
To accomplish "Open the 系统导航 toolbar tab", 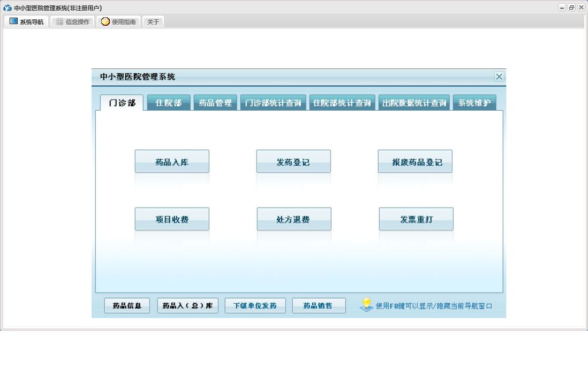I will tap(27, 22).
